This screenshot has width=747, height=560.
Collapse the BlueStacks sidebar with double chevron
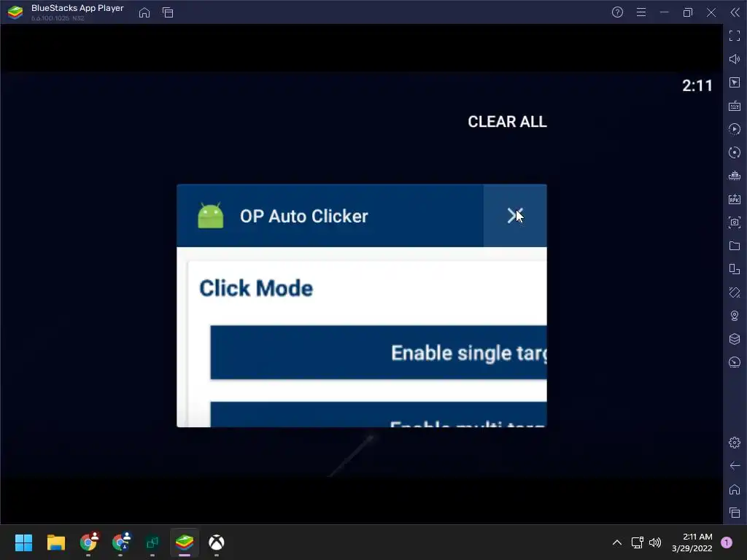(735, 12)
